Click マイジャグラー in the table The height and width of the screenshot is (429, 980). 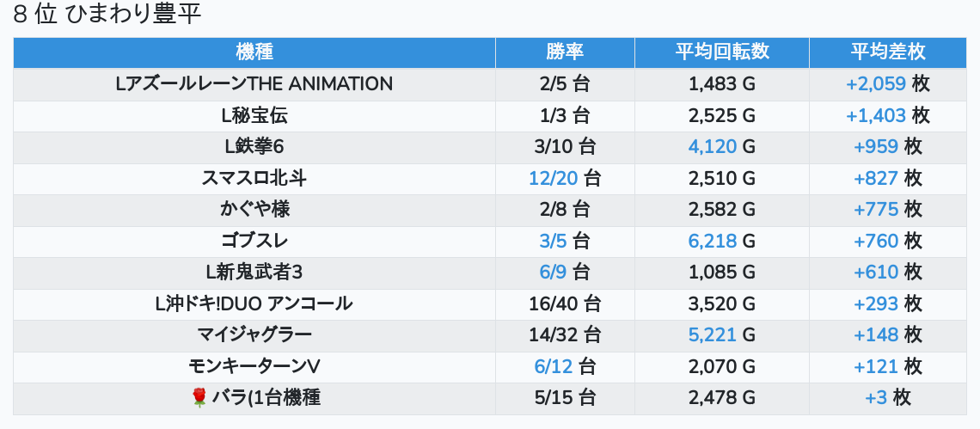254,334
